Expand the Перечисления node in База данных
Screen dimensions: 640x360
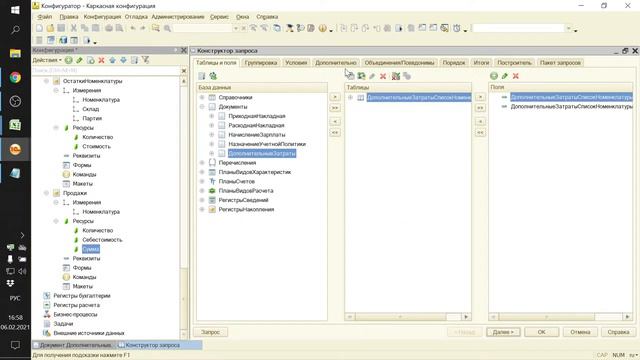(202, 163)
